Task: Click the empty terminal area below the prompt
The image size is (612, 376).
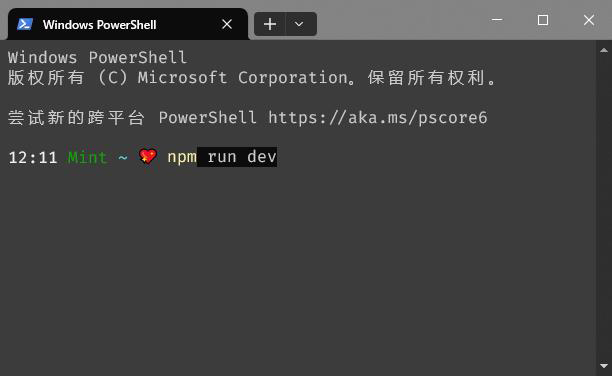Action: pyautogui.click(x=299, y=269)
